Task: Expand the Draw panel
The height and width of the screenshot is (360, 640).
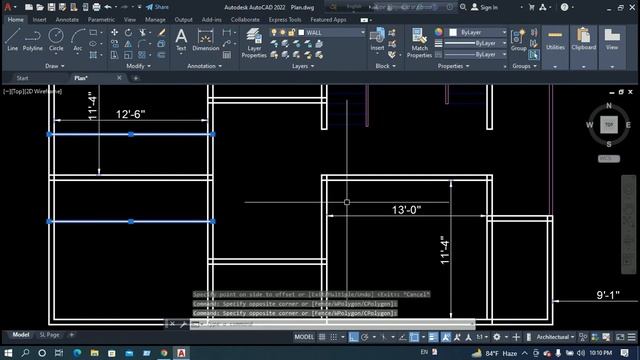Action: point(55,66)
